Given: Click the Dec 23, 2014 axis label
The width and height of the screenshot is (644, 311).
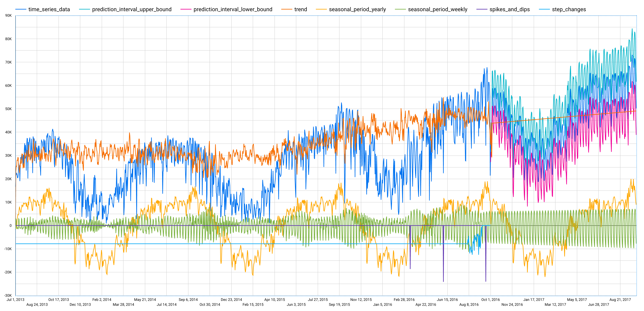Looking at the screenshot, I should [231, 299].
